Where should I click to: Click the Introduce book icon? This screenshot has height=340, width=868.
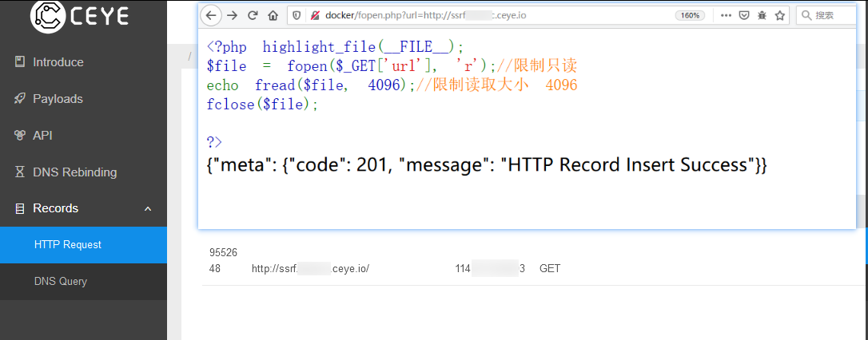pos(20,62)
